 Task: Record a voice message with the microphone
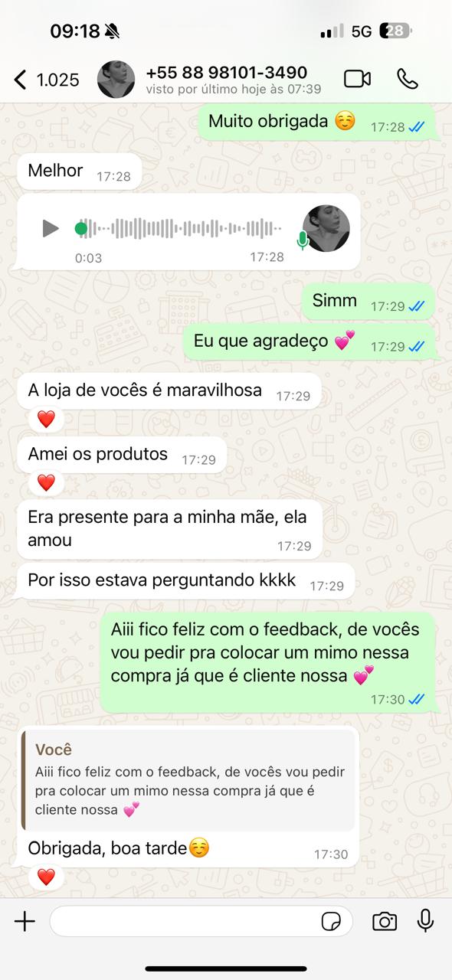(426, 921)
